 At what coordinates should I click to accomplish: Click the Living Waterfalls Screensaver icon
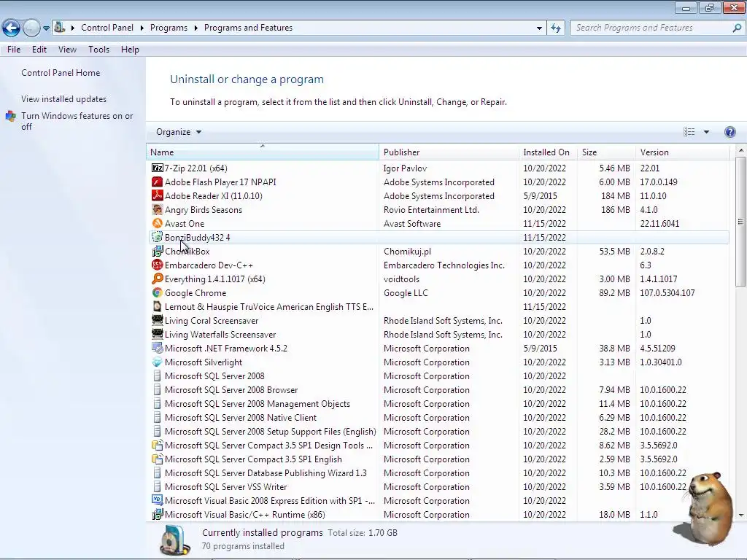pos(158,334)
